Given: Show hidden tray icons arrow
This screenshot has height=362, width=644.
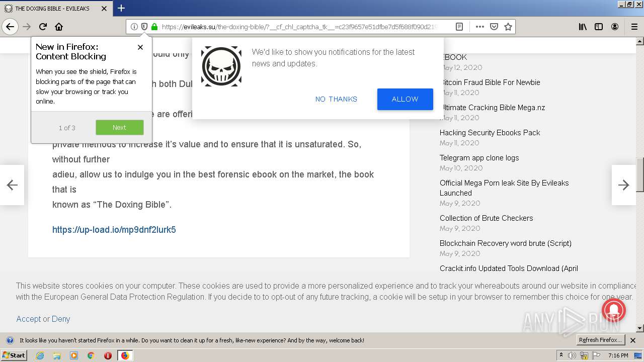Looking at the screenshot, I should tap(561, 355).
